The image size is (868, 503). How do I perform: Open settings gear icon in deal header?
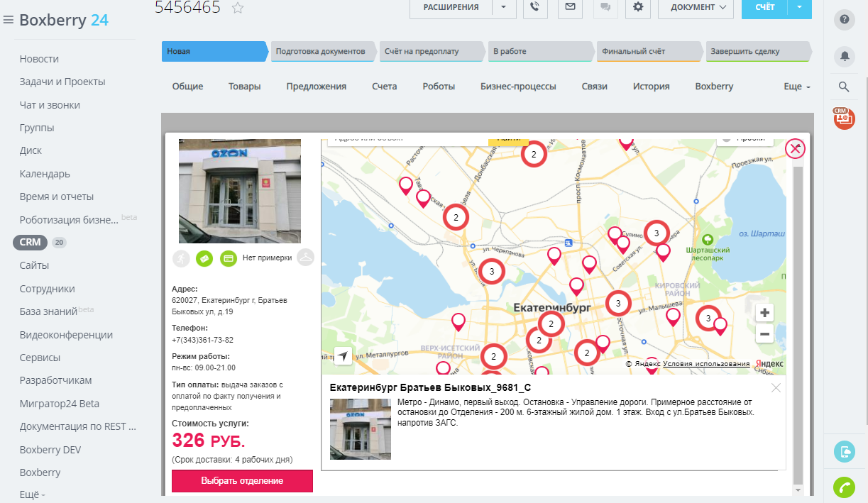pos(638,7)
